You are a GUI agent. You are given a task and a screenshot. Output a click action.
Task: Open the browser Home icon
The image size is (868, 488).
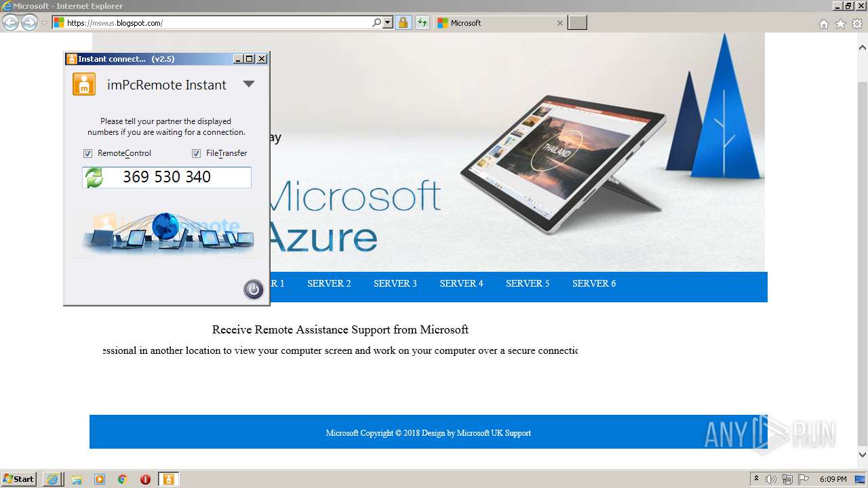tap(823, 24)
